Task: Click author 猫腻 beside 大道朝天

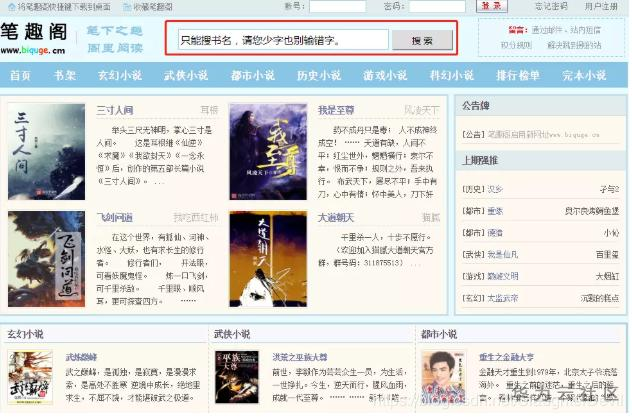Action: pyautogui.click(x=431, y=218)
